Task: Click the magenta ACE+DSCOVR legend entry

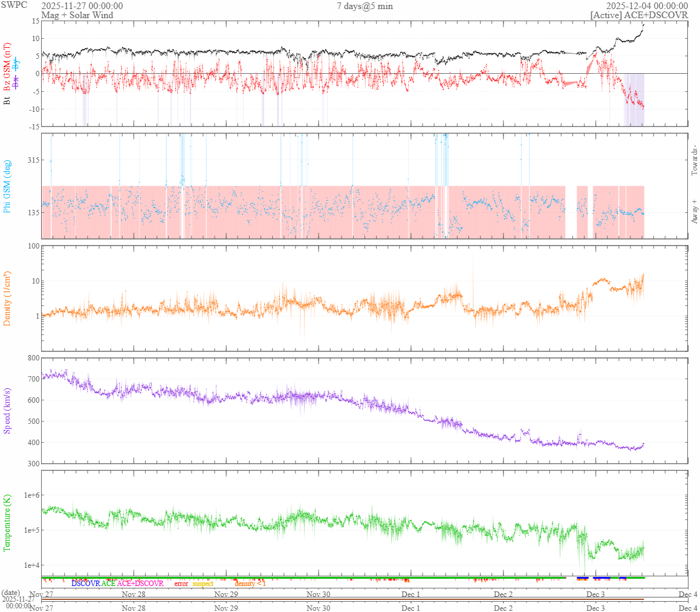Action: 140,584
